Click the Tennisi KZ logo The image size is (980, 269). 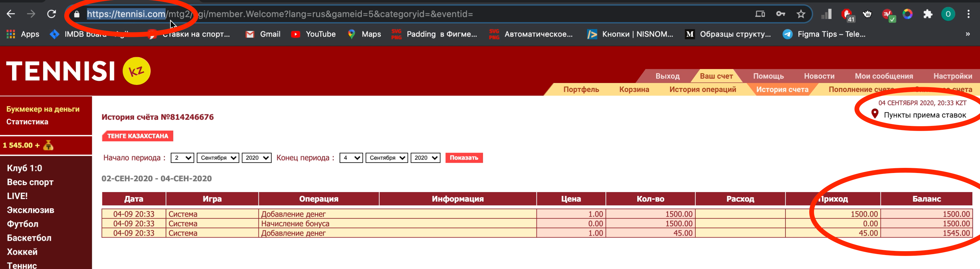click(x=78, y=71)
